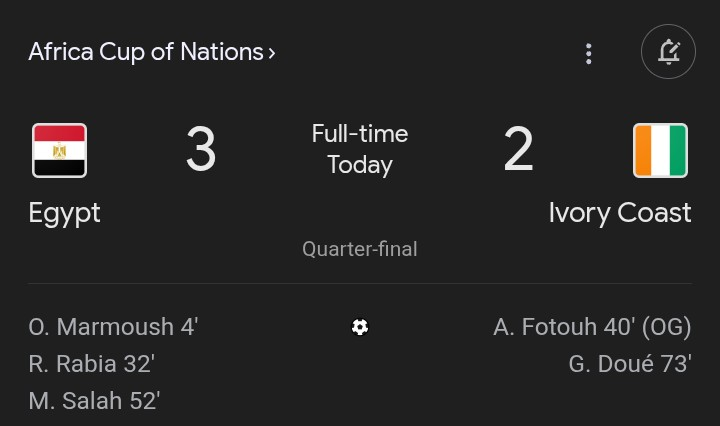
Task: Select the Ivory Coast team name
Action: (619, 213)
